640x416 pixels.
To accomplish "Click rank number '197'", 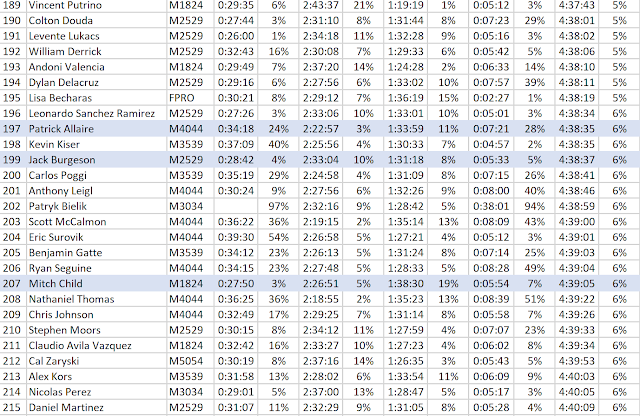I will [x=11, y=129].
